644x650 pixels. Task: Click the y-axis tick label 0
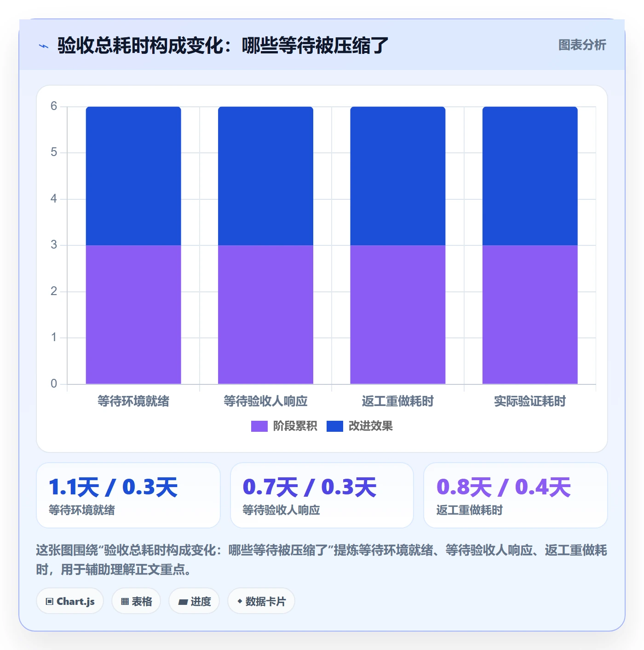[x=54, y=384]
